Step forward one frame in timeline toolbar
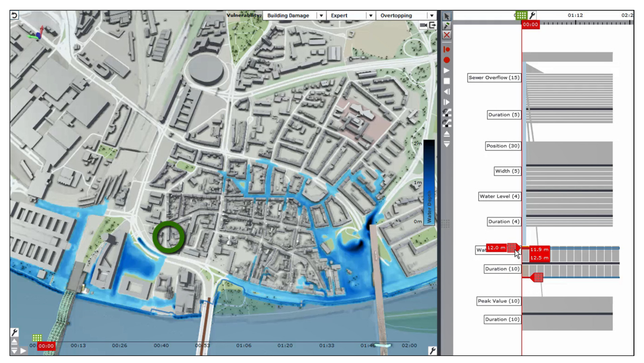Image resolution: width=644 pixels, height=363 pixels. 447,102
